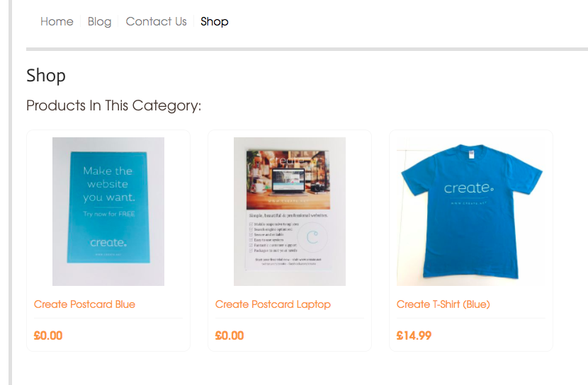Screen dimensions: 588x385
Task: Click the Create Postcard Laptop title link
Action: tap(273, 304)
